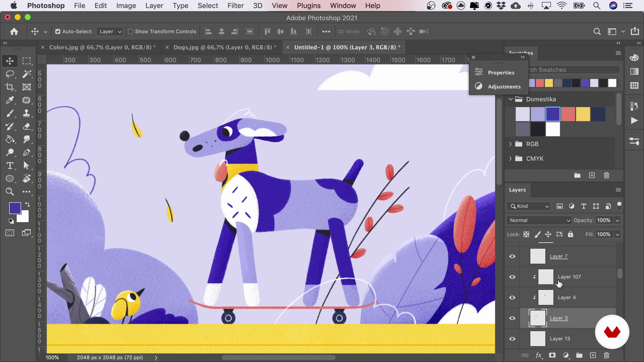644x362 pixels.
Task: Delete layer with Layers trash icon
Action: pyautogui.click(x=606, y=355)
